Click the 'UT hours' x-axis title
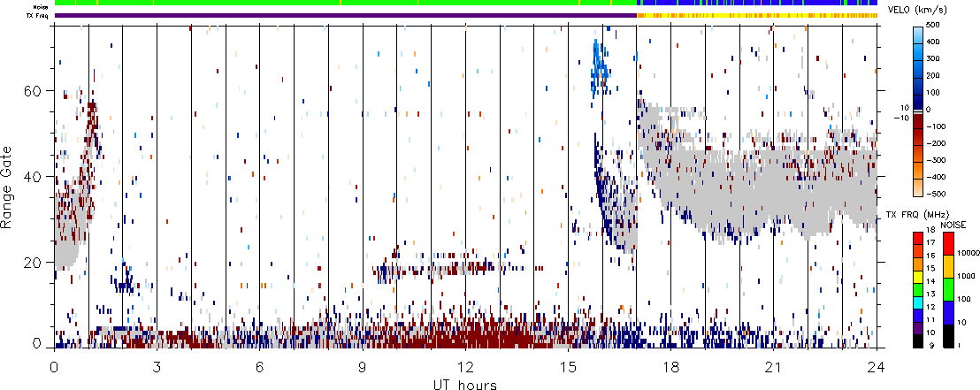Viewport: 980px width, 390px height. coord(465,384)
